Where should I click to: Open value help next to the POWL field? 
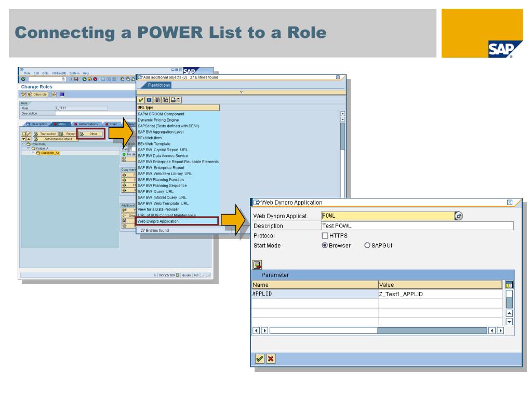[x=459, y=216]
